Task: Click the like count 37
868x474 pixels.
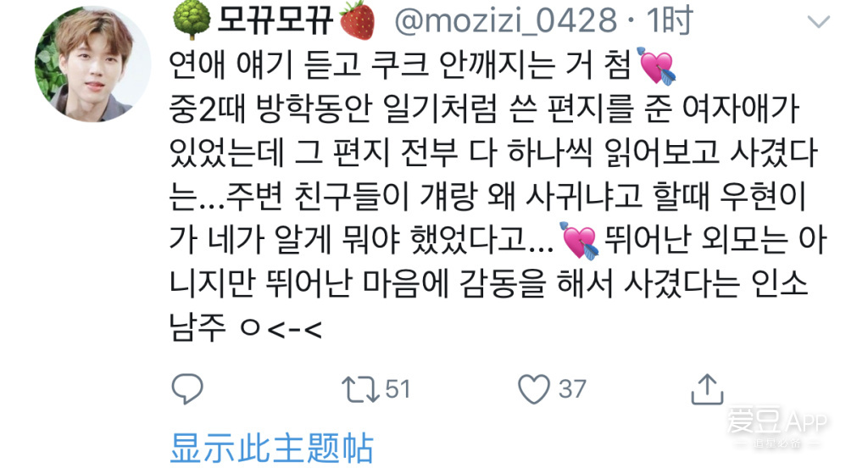Action: tap(572, 388)
